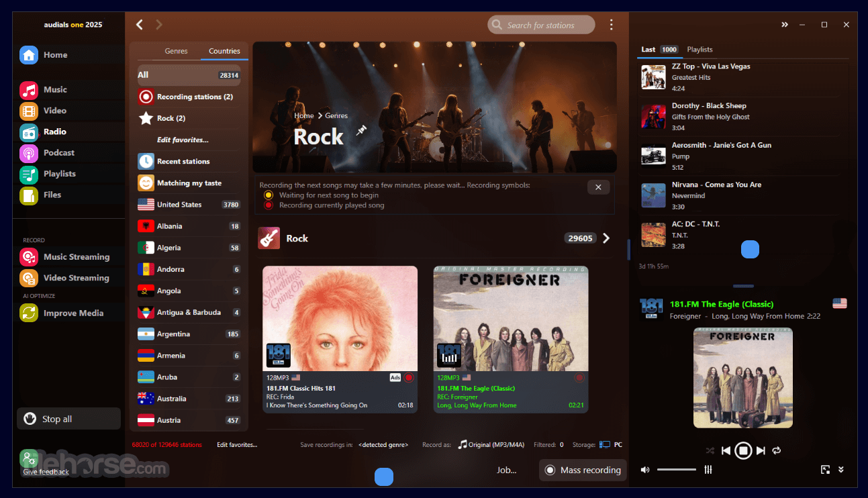Select Argentina in country list
The height and width of the screenshot is (498, 868).
189,334
